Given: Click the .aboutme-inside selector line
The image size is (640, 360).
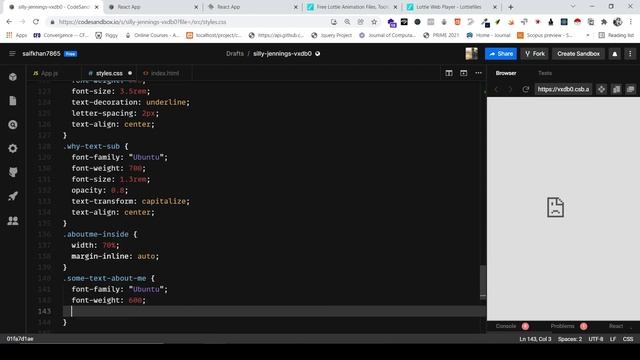Looking at the screenshot, I should pos(100,234).
